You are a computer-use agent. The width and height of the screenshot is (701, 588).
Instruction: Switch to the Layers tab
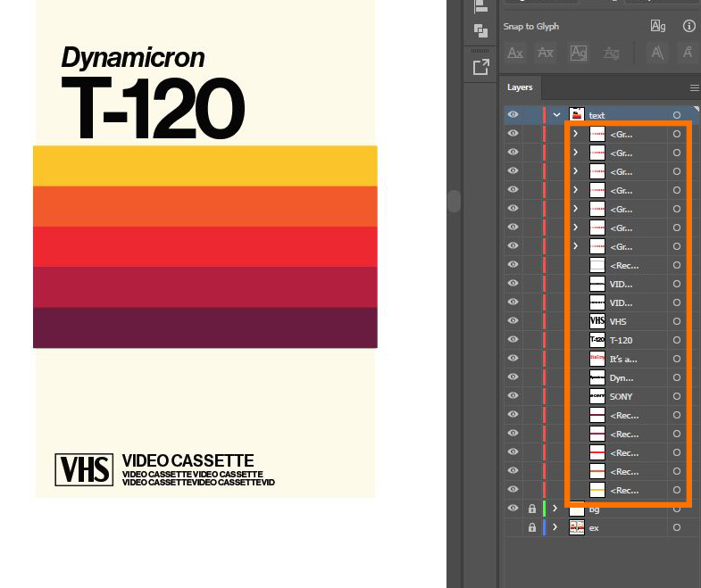520,87
